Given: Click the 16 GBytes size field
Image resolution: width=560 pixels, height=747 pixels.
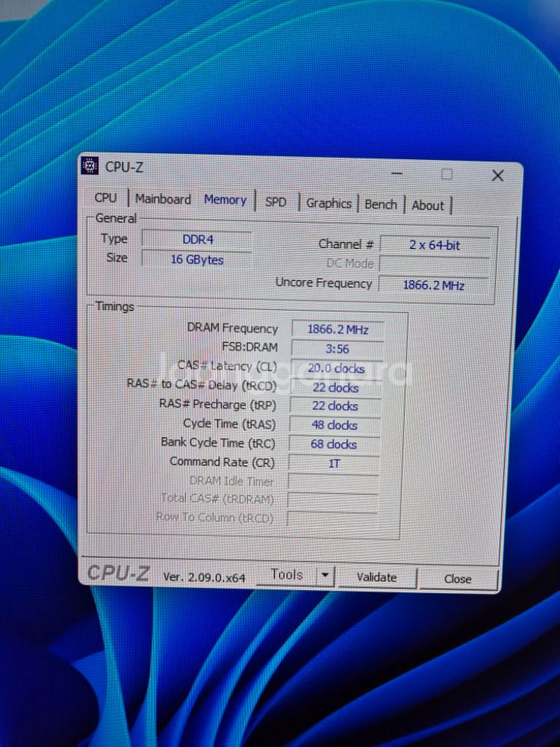Looking at the screenshot, I should tap(197, 260).
